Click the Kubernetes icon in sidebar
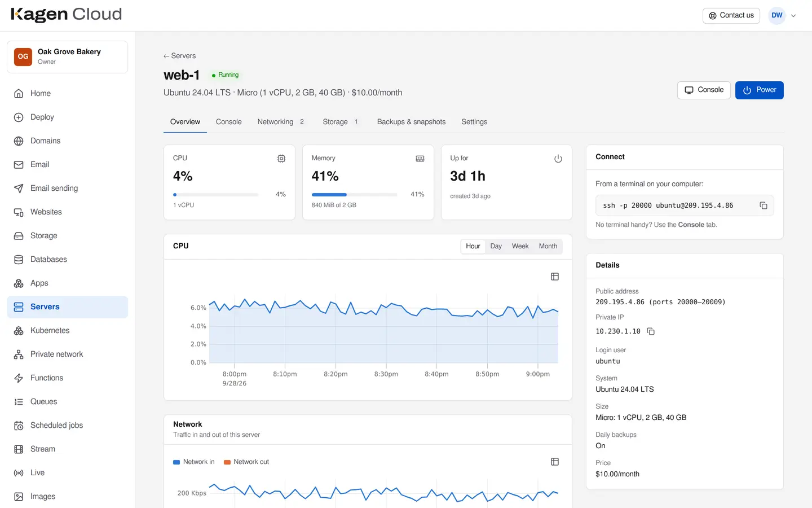The width and height of the screenshot is (812, 508). click(19, 331)
